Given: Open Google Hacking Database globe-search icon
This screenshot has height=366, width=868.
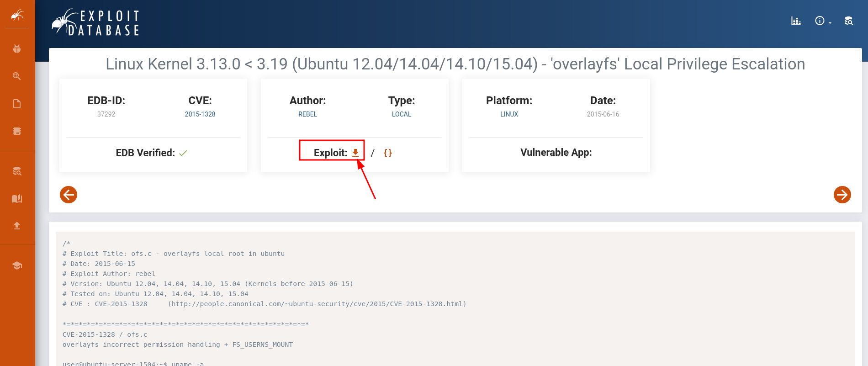Looking at the screenshot, I should point(17,76).
